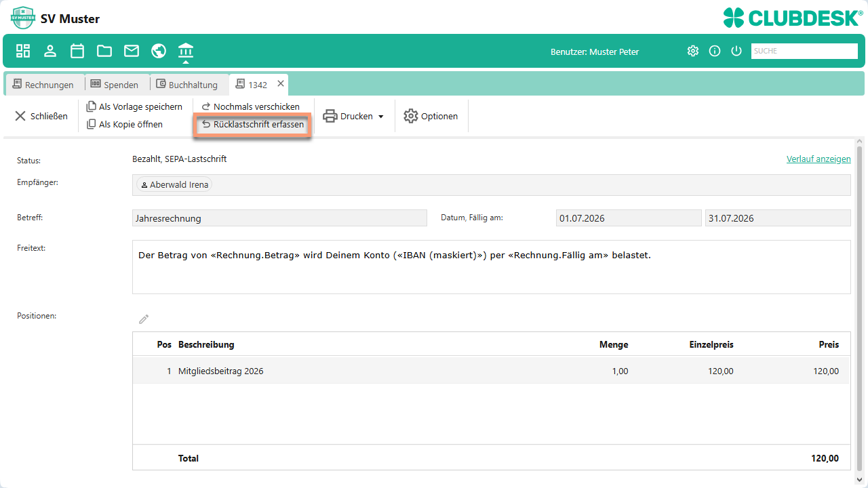Open the contacts person icon
868x488 pixels.
50,51
